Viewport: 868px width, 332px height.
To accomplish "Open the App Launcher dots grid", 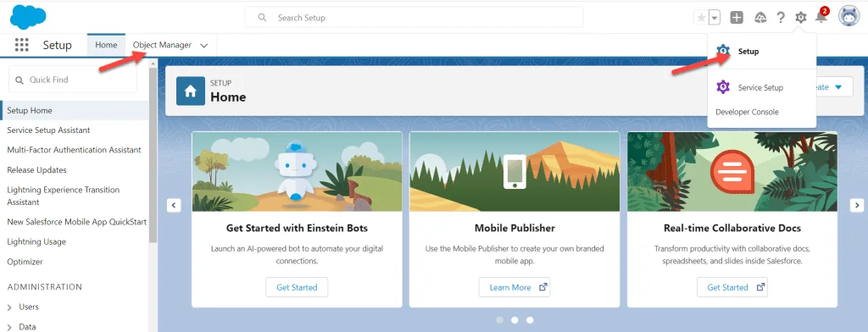I will (21, 45).
